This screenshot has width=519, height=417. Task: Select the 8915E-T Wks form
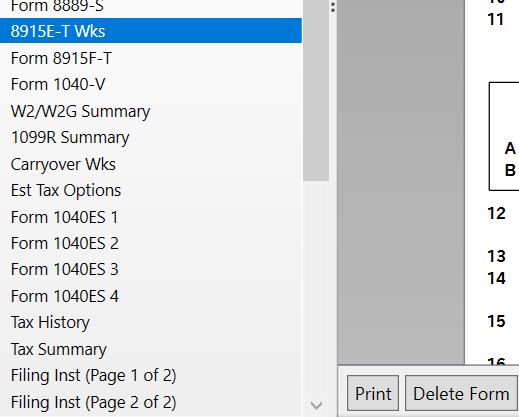point(151,31)
